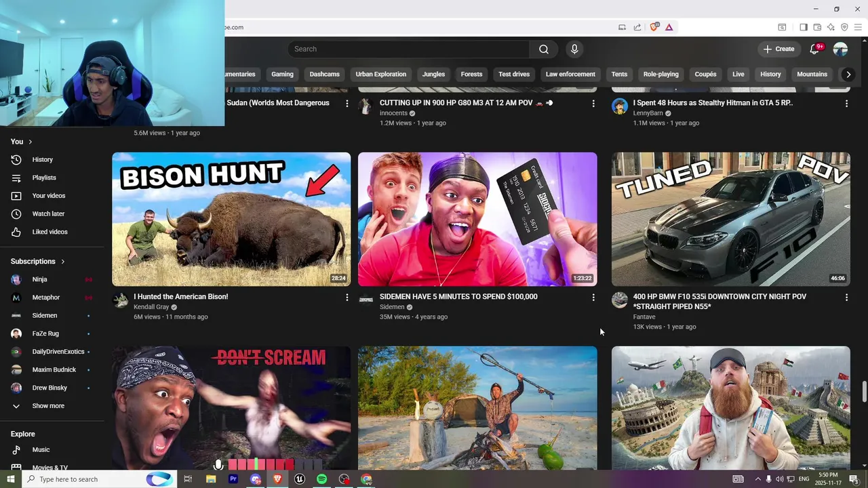Open LennyBarn channel link
The height and width of the screenshot is (488, 868).
648,113
